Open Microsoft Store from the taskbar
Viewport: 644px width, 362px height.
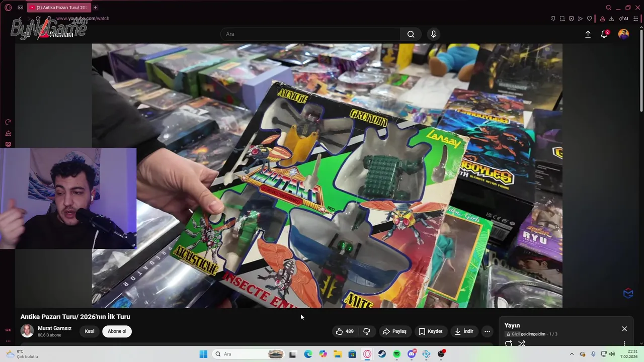click(x=352, y=354)
